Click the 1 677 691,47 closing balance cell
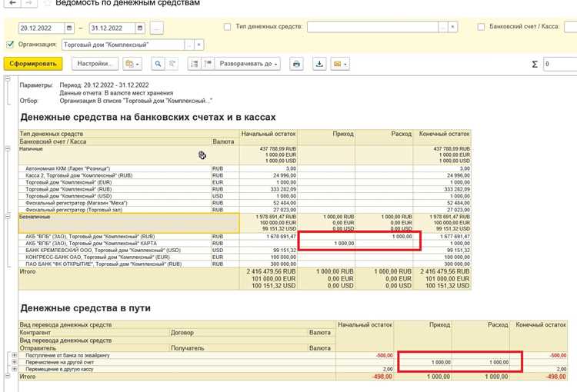Viewport: 577px width, 392px height. coord(442,237)
